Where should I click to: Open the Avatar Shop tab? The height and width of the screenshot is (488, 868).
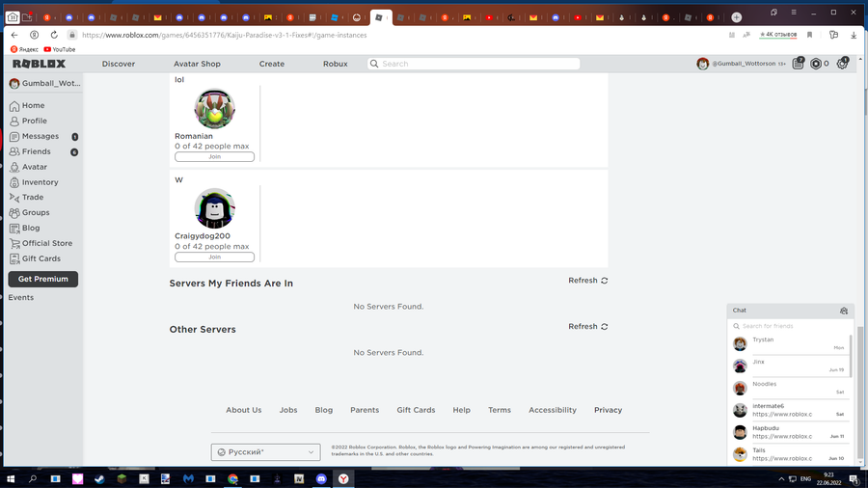[x=197, y=64]
